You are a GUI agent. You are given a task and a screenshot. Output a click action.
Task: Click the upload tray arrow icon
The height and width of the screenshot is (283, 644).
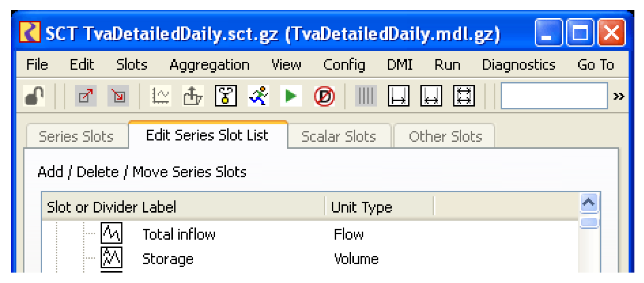click(x=193, y=96)
